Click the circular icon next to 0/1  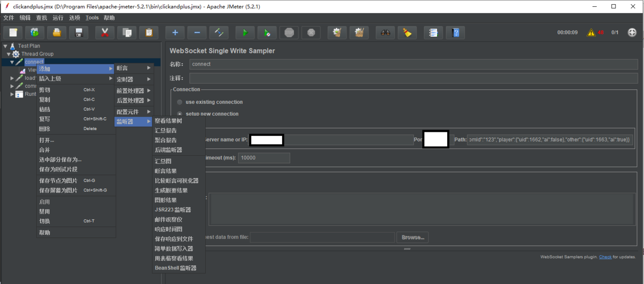click(632, 32)
